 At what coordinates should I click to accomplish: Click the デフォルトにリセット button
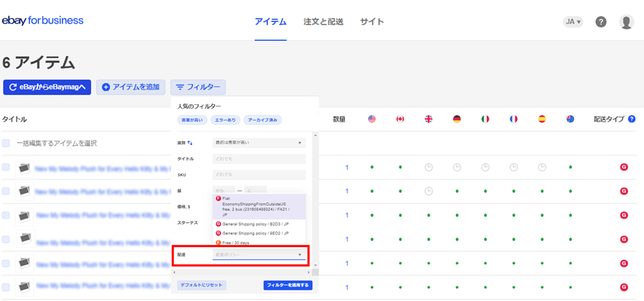201,285
